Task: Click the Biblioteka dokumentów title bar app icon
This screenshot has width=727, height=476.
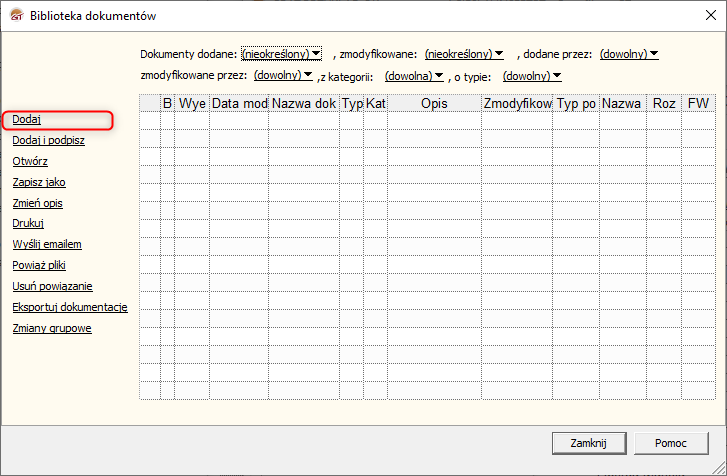Action: (14, 16)
